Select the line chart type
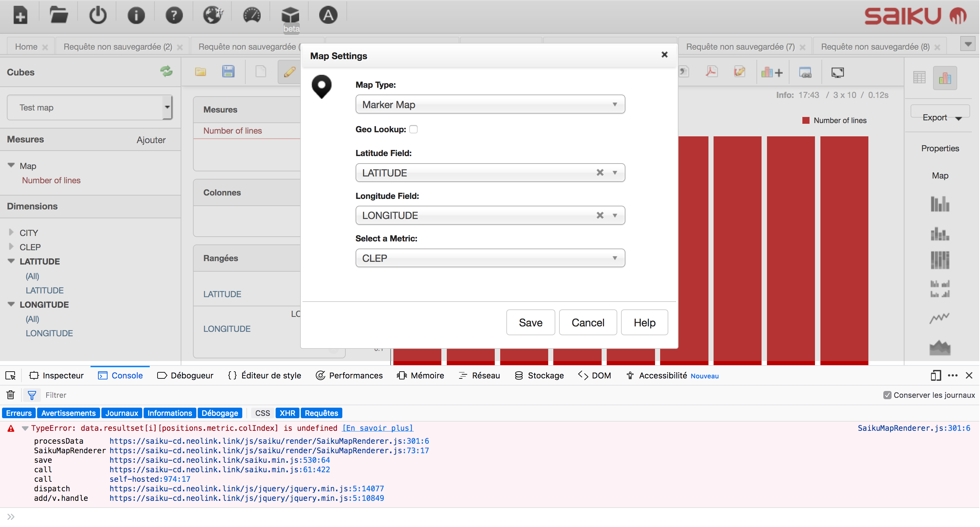This screenshot has height=527, width=980. click(940, 318)
